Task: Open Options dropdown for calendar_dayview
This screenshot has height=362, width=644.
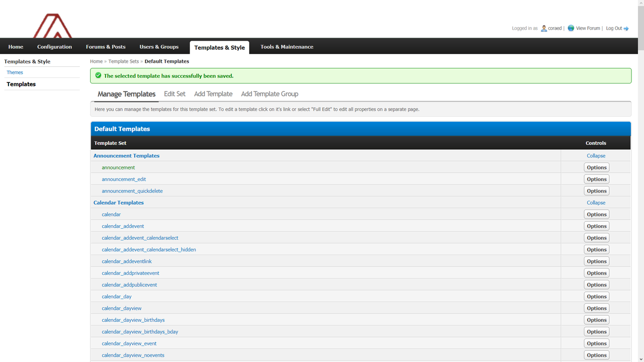Action: pyautogui.click(x=597, y=308)
